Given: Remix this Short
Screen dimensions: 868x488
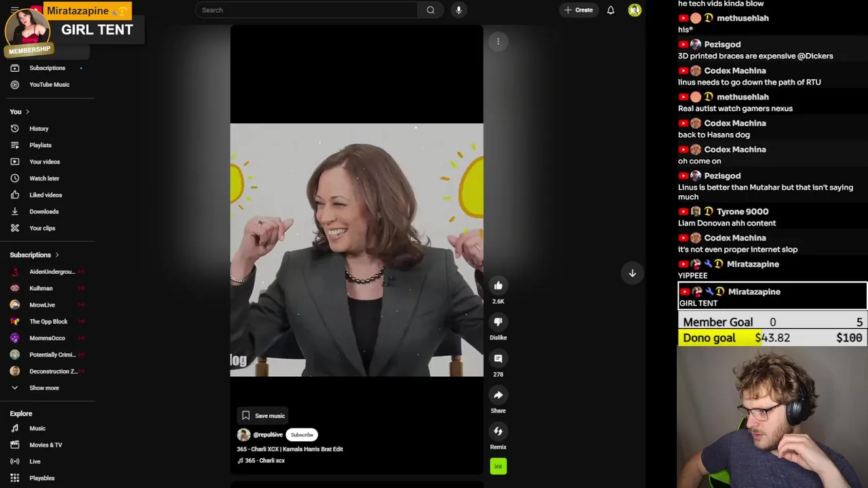Looking at the screenshot, I should tap(498, 431).
